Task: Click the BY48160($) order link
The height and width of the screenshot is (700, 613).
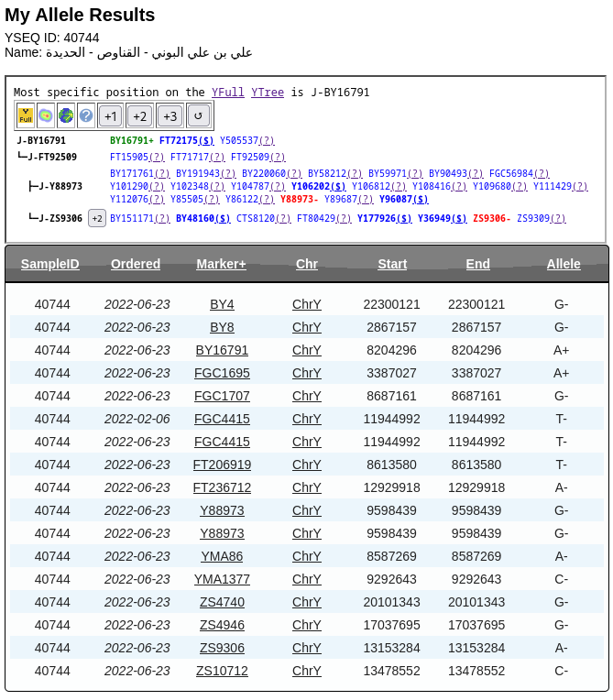Action: (x=203, y=218)
